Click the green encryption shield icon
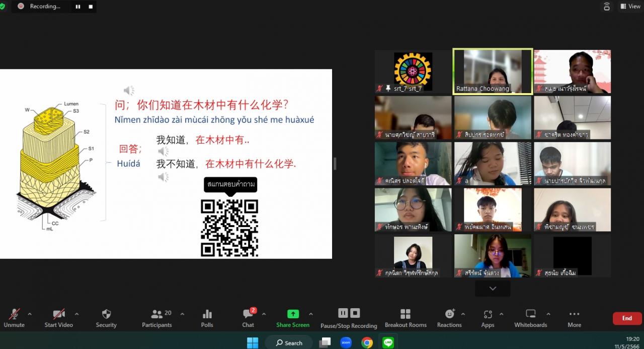Image resolution: width=644 pixels, height=349 pixels. (2, 6)
